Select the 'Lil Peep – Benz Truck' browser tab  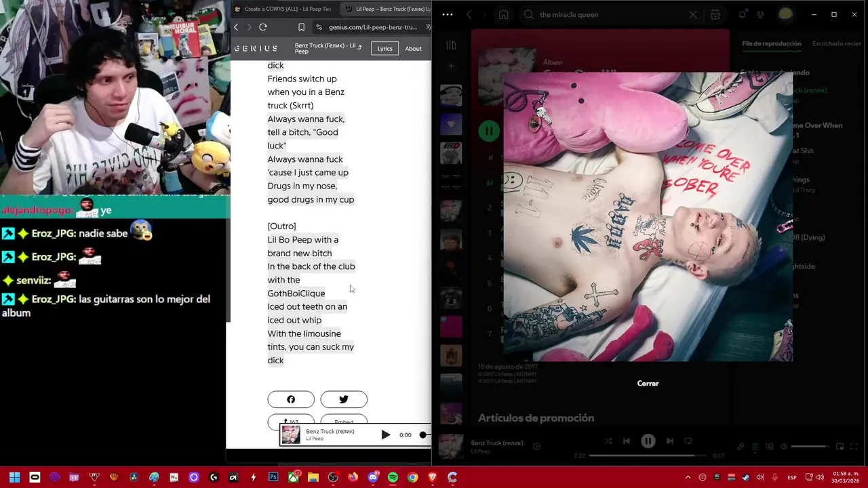click(388, 9)
